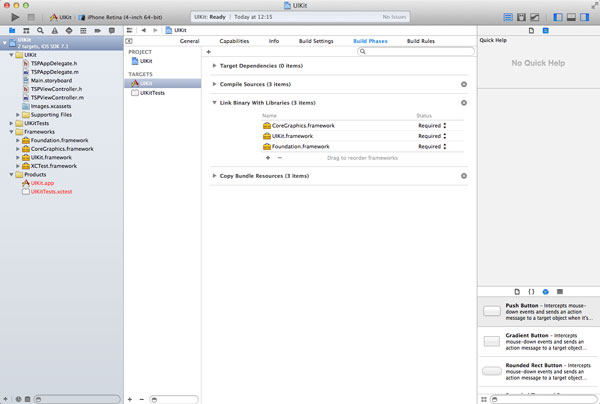
Task: Remove the selected target
Action: [x=142, y=399]
